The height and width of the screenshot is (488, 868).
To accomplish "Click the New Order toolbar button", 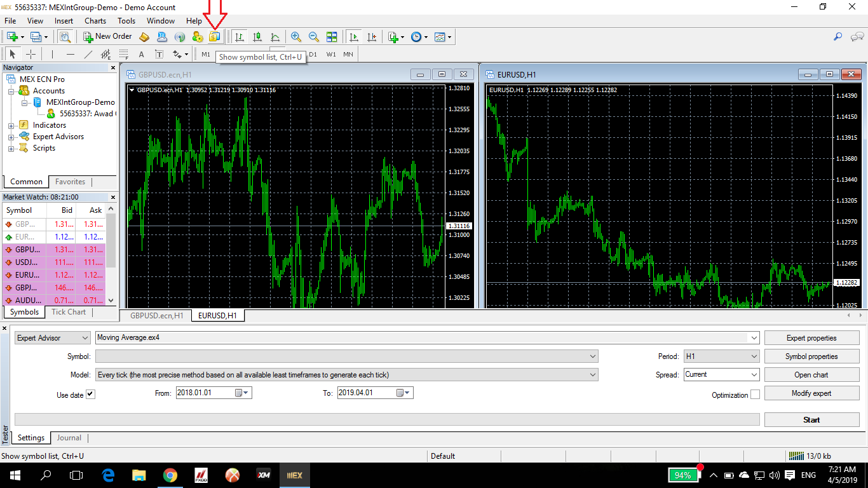I will tap(107, 37).
